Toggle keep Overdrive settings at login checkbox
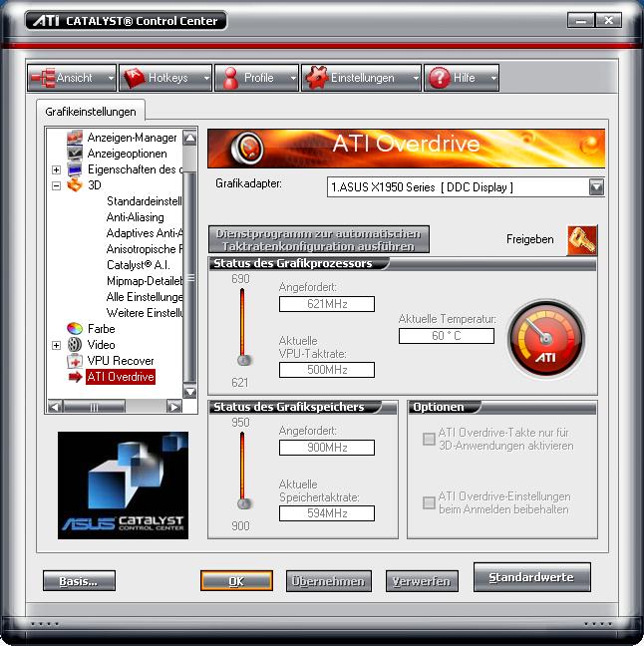 pyautogui.click(x=429, y=502)
